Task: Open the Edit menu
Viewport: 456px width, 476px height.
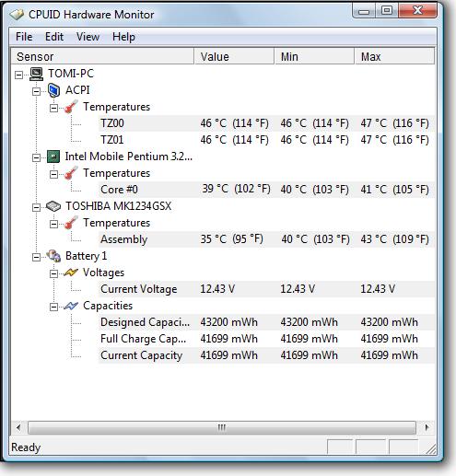Action: pyautogui.click(x=54, y=37)
